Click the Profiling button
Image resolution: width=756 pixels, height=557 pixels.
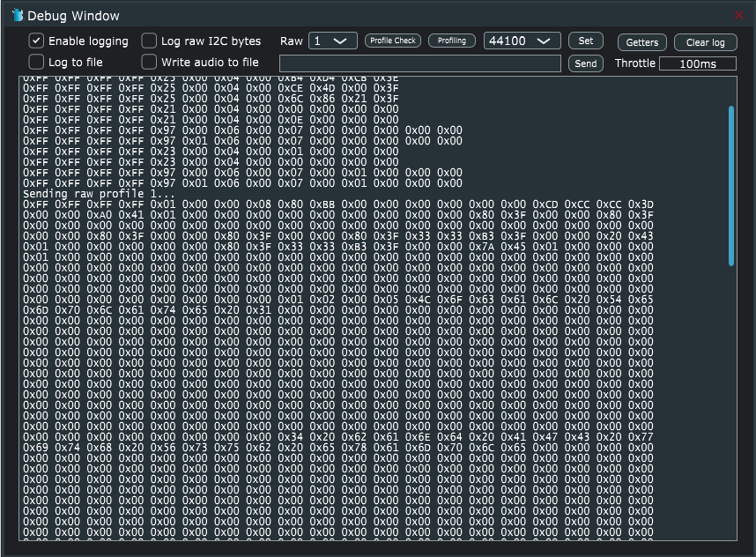pos(452,41)
